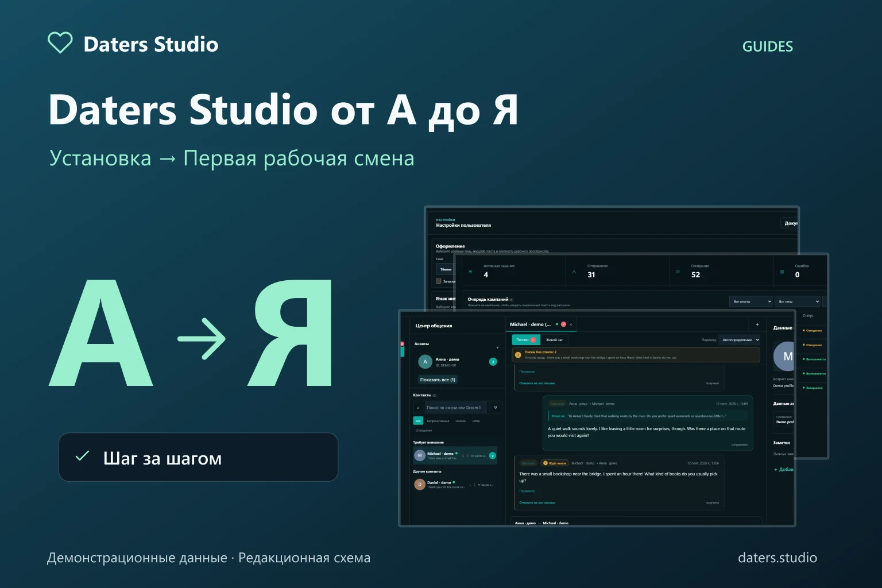Click the red unread badge on Michael tab
This screenshot has height=588, width=882.
[563, 324]
